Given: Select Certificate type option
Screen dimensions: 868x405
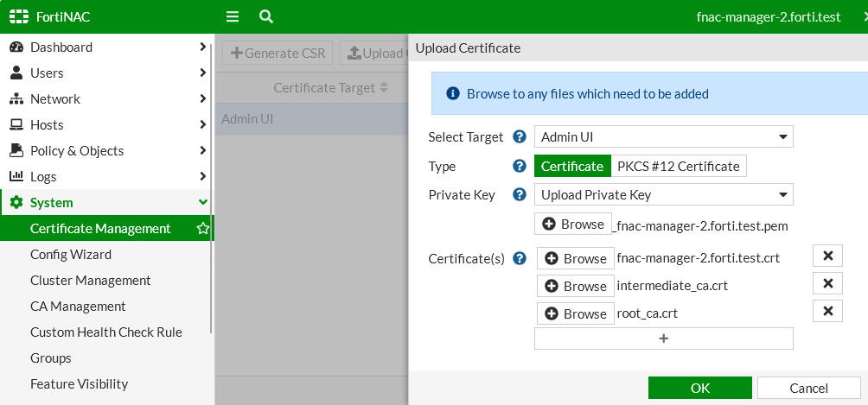Looking at the screenshot, I should (x=572, y=166).
